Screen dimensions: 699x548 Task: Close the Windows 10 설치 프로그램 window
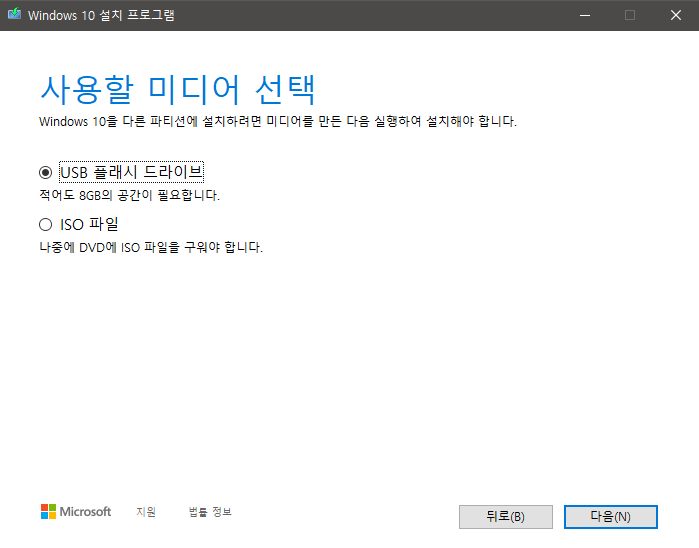(x=676, y=15)
